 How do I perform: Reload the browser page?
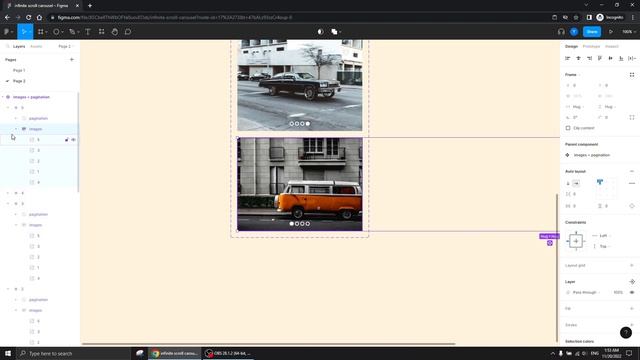pos(29,18)
